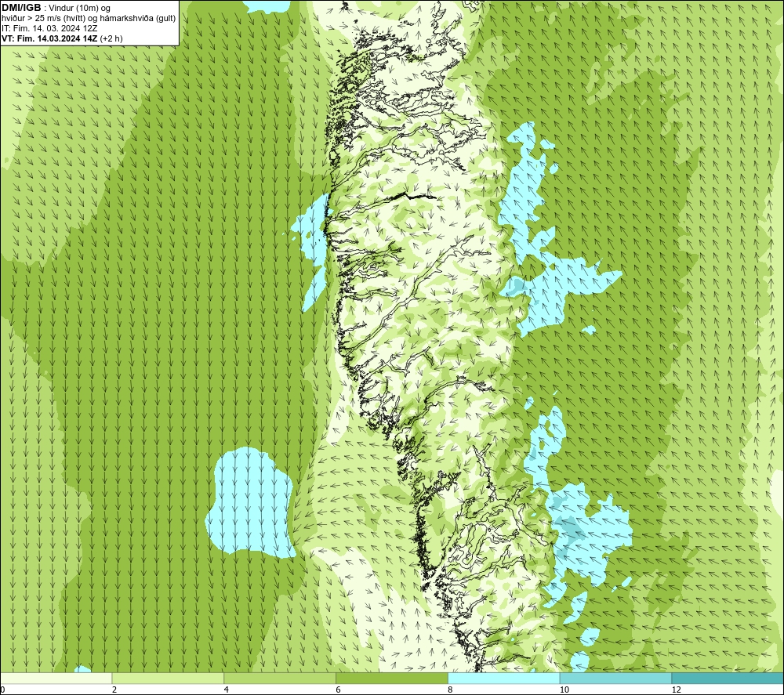The width and height of the screenshot is (784, 695).
Task: Click the '6' label on the wind scale
Action: coord(339,690)
